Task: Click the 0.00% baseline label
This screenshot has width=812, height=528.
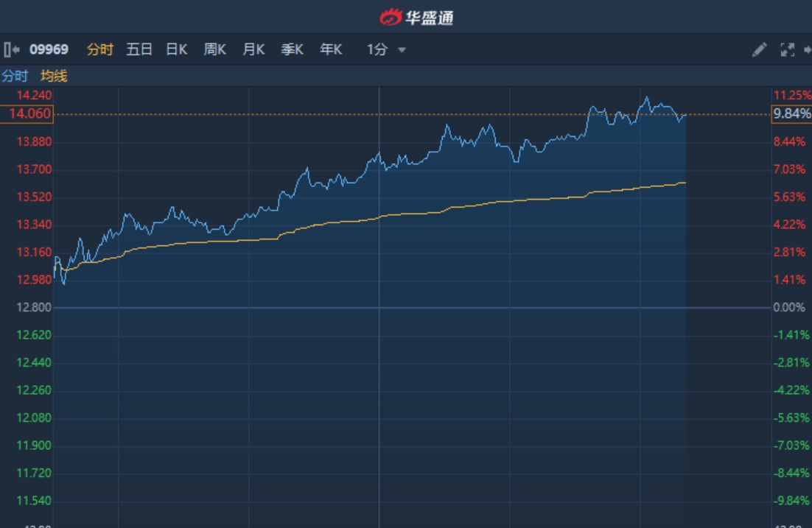Action: pyautogui.click(x=789, y=307)
